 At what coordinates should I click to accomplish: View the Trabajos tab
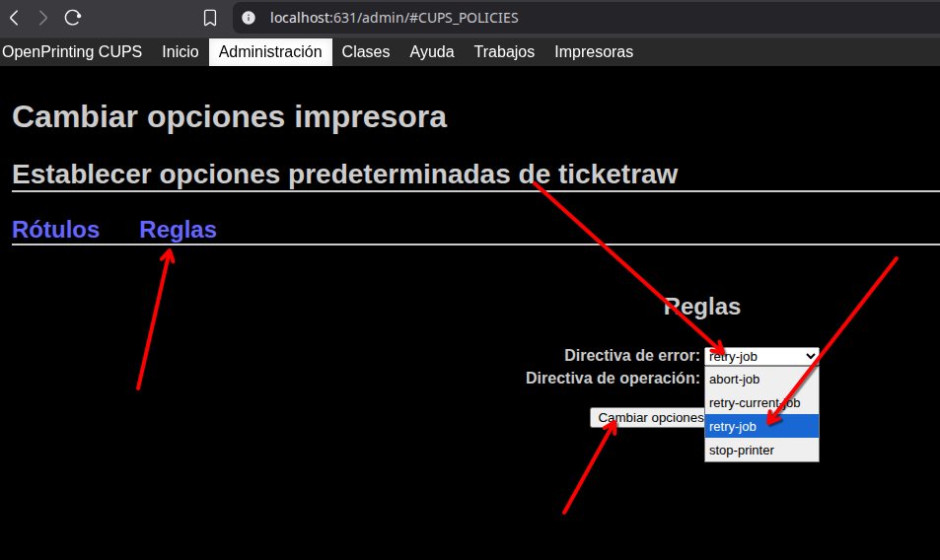pyautogui.click(x=504, y=51)
